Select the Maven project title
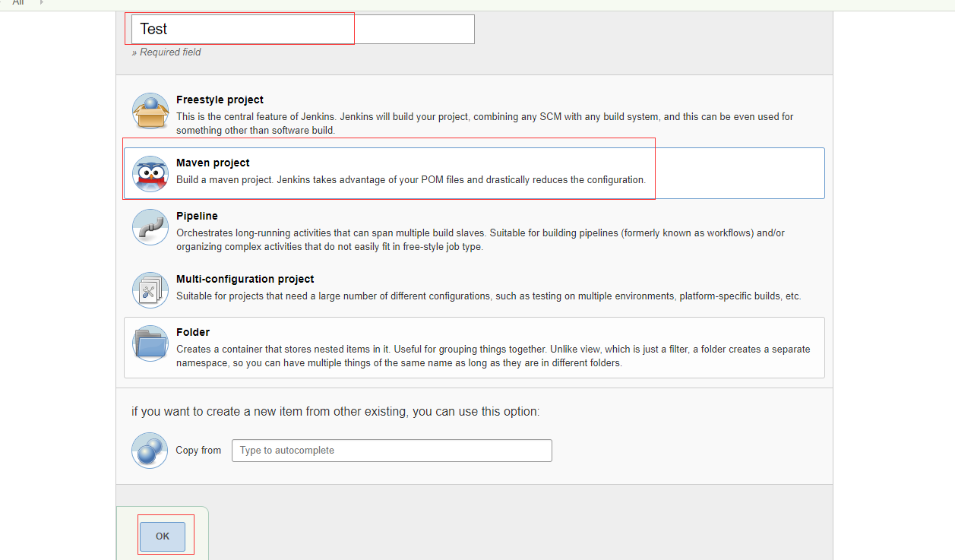The width and height of the screenshot is (955, 560). (x=213, y=163)
